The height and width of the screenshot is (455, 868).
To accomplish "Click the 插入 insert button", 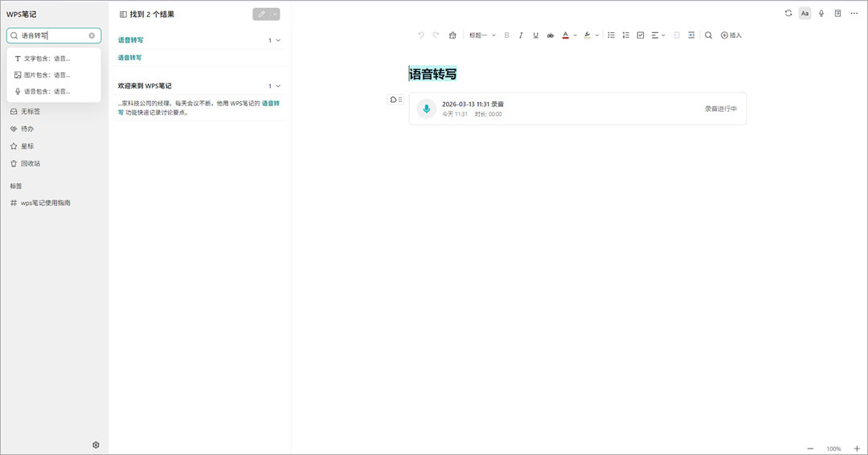I will pyautogui.click(x=731, y=35).
